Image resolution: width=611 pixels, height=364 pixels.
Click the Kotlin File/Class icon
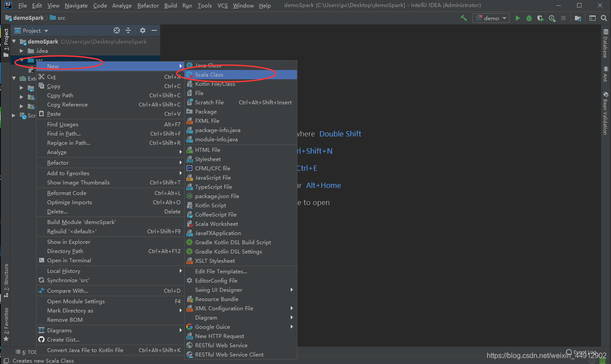tap(189, 84)
